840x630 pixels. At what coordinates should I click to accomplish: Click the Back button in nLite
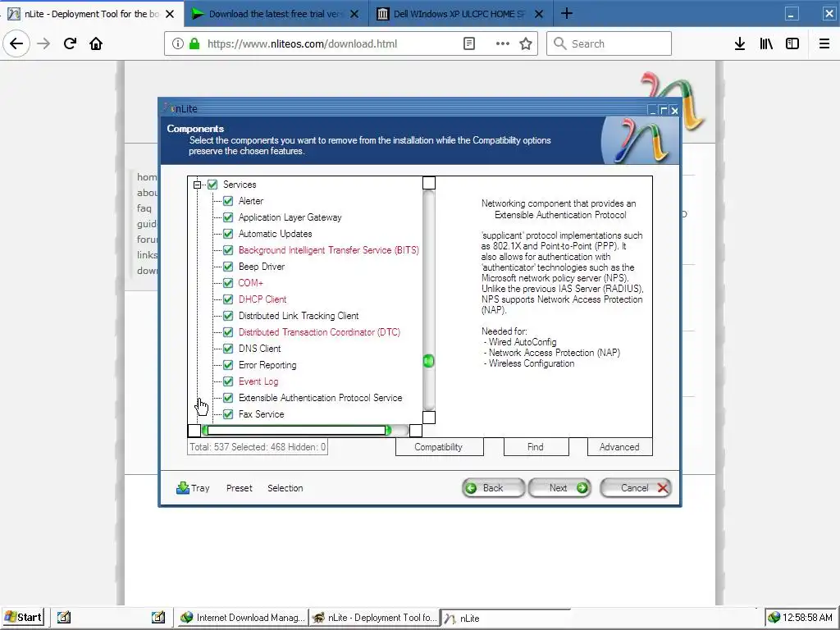pyautogui.click(x=493, y=488)
